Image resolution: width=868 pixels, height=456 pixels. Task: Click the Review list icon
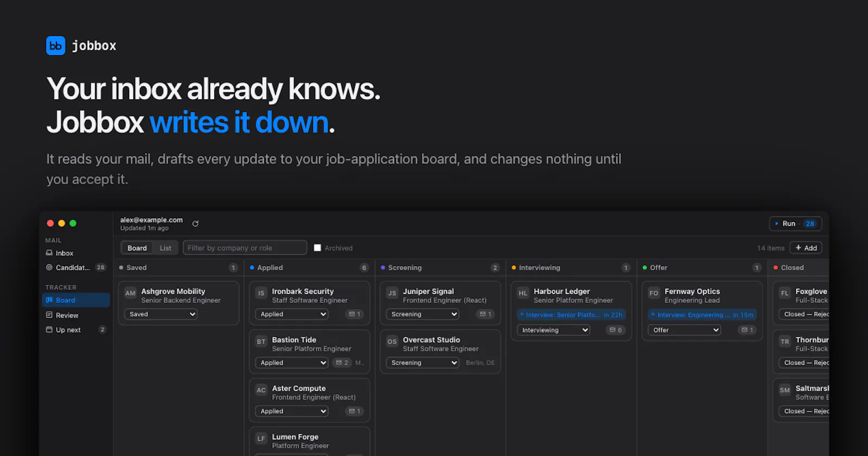point(49,315)
